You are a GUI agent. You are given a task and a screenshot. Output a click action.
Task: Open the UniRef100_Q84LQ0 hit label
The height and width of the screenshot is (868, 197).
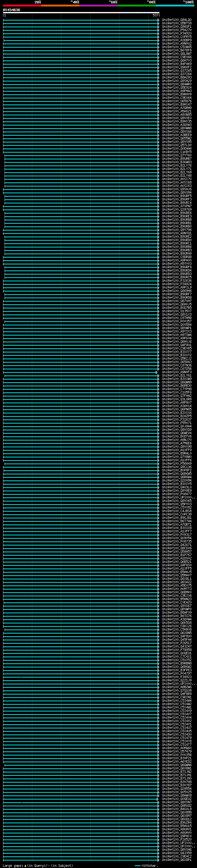click(x=177, y=20)
